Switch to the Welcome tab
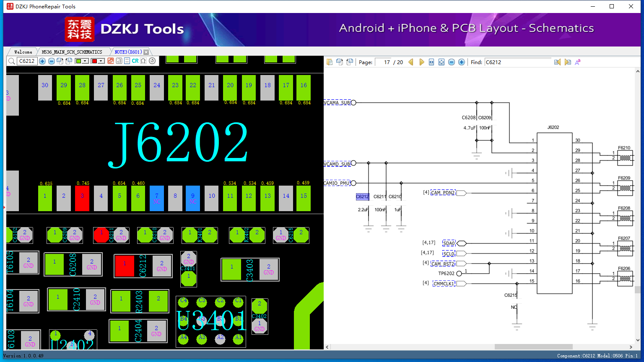Screen dimensions: 644x362 coord(23,52)
